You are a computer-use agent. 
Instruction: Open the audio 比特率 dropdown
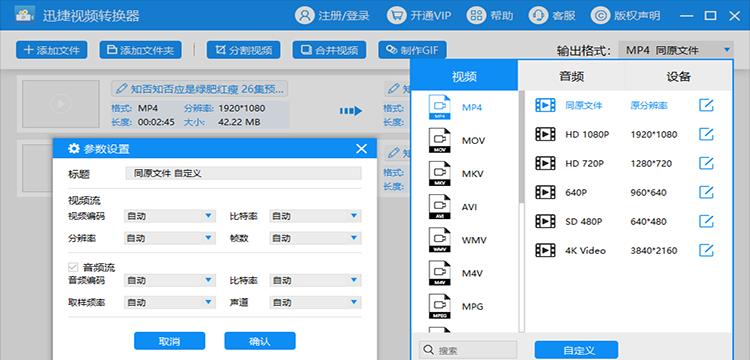pos(315,281)
